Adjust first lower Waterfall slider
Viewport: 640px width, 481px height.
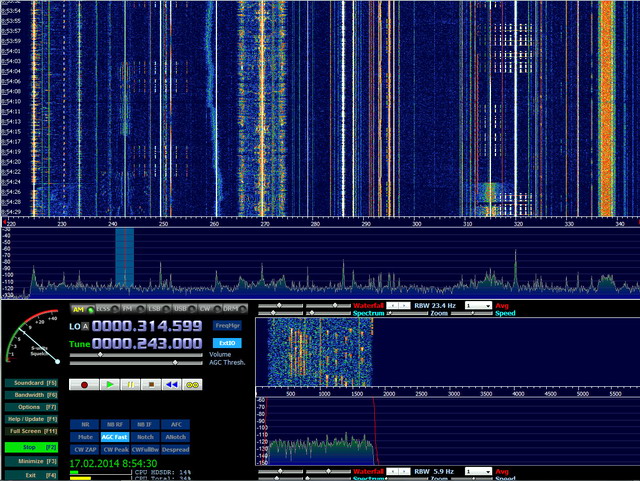pyautogui.click(x=280, y=472)
